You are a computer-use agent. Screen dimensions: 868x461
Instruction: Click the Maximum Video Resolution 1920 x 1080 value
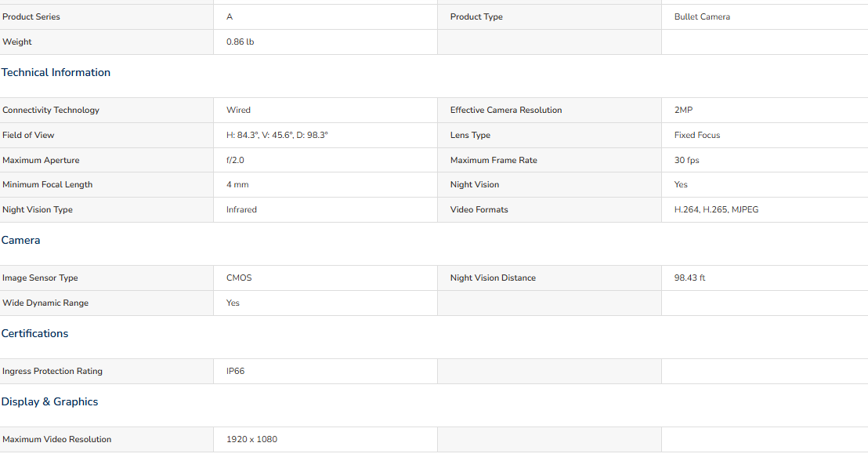click(x=252, y=439)
